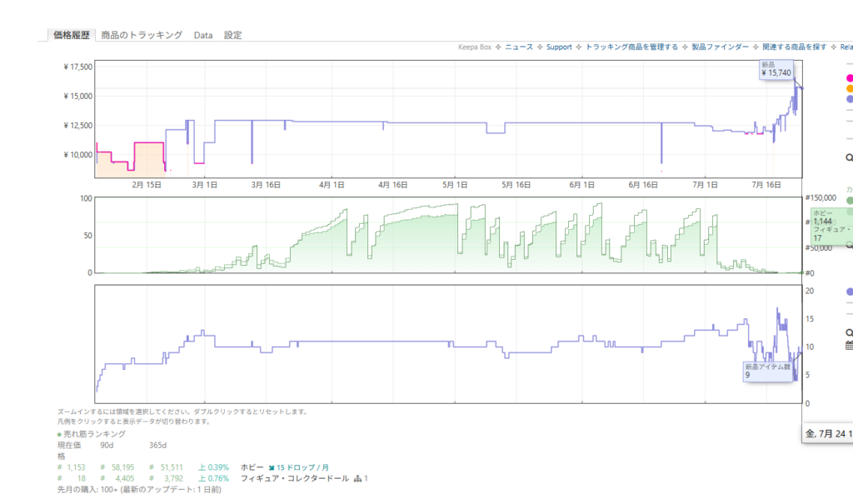Click the green ホビー 1,144 rank tooltip

tap(832, 225)
